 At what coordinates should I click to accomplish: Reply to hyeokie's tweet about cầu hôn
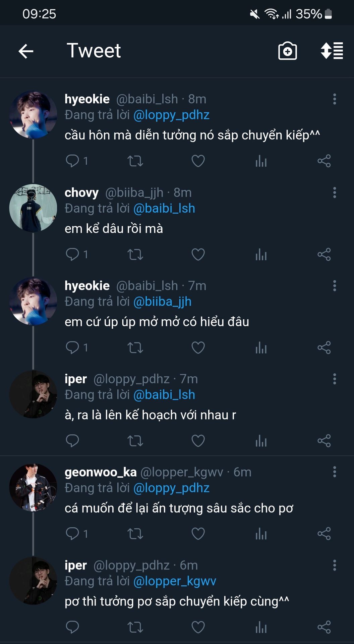[x=72, y=161]
